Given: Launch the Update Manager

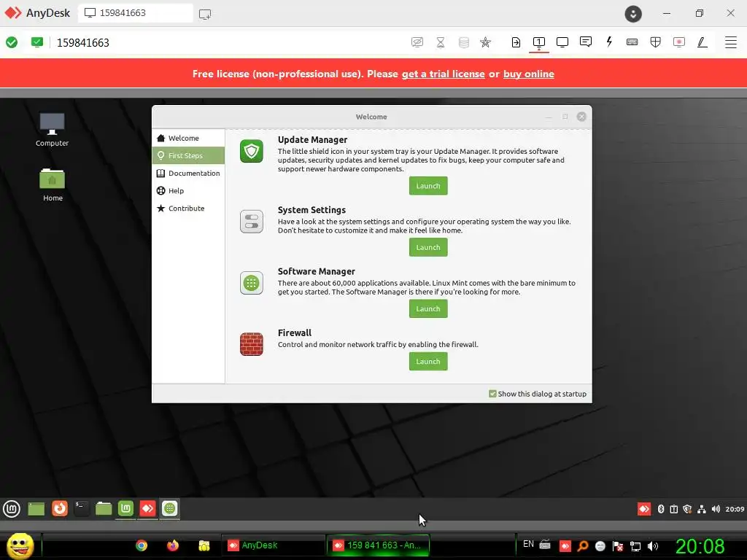Looking at the screenshot, I should click(x=428, y=186).
